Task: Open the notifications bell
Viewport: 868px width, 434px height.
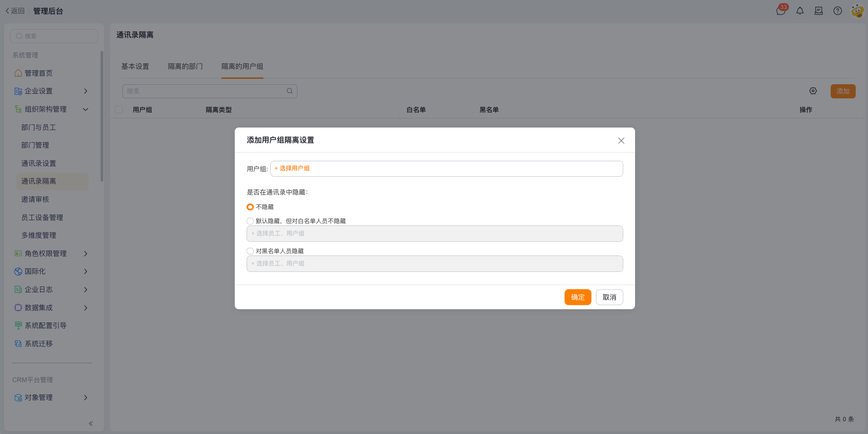Action: (x=800, y=10)
